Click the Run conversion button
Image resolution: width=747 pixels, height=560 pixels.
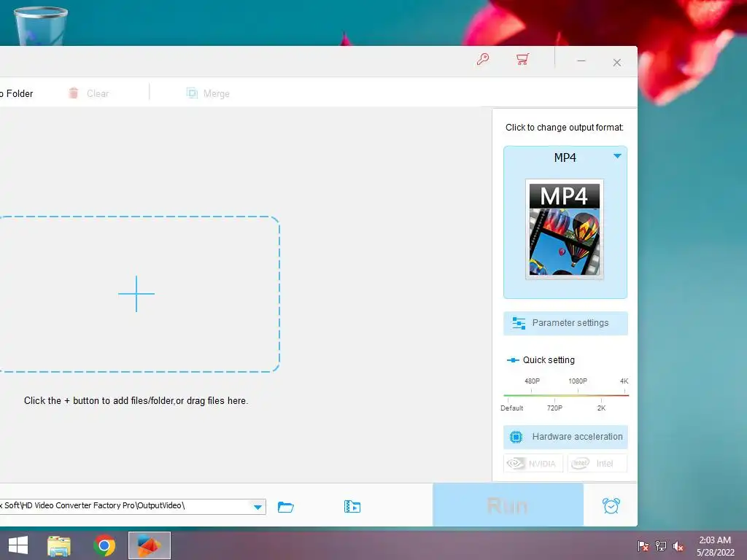[x=508, y=505]
